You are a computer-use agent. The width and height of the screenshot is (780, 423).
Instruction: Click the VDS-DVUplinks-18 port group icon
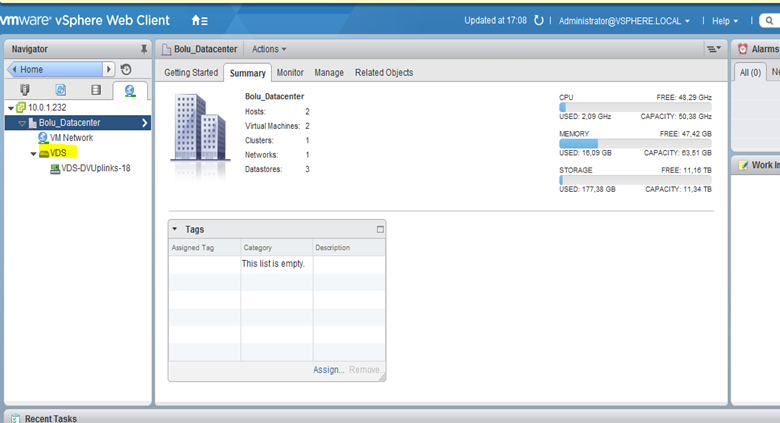(55, 169)
